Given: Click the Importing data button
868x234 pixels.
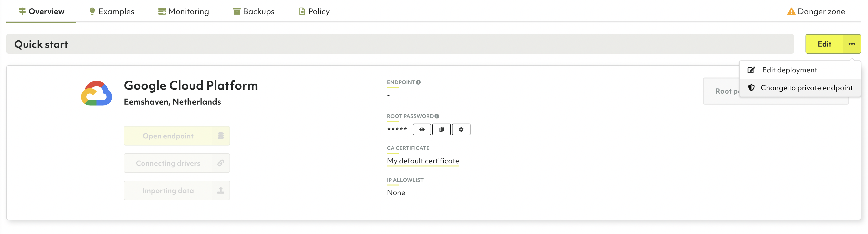Looking at the screenshot, I should click(177, 190).
